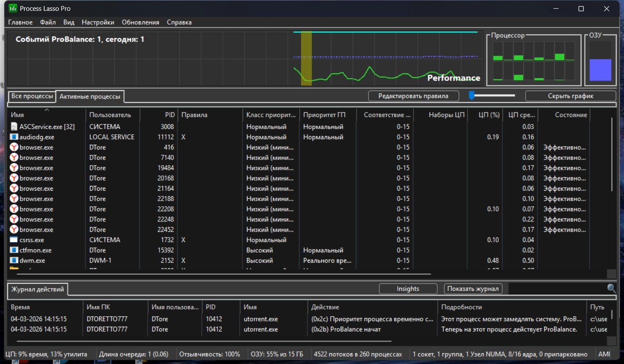The image size is (624, 364).
Task: Click the audiodg.exe process icon
Action: (x=14, y=137)
